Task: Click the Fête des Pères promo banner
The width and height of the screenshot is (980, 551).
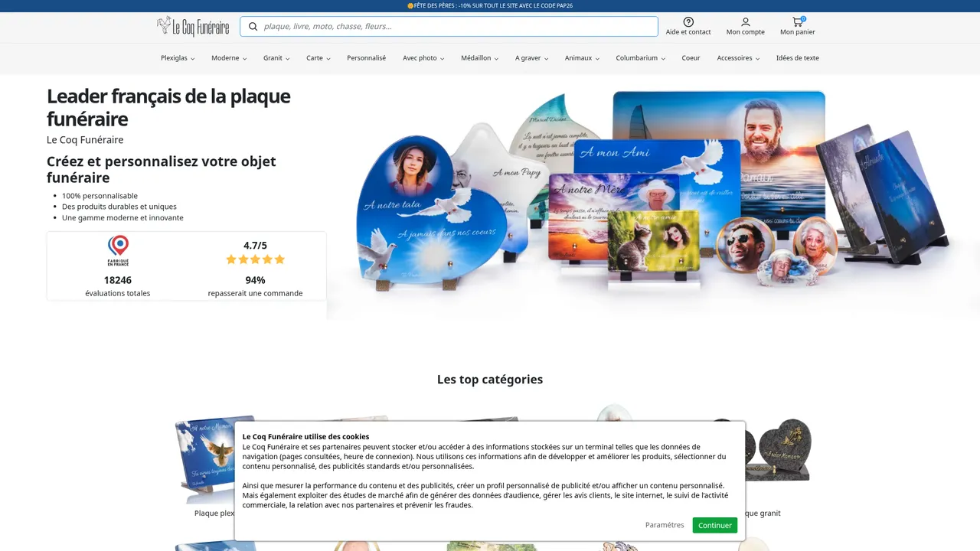Action: click(x=490, y=5)
